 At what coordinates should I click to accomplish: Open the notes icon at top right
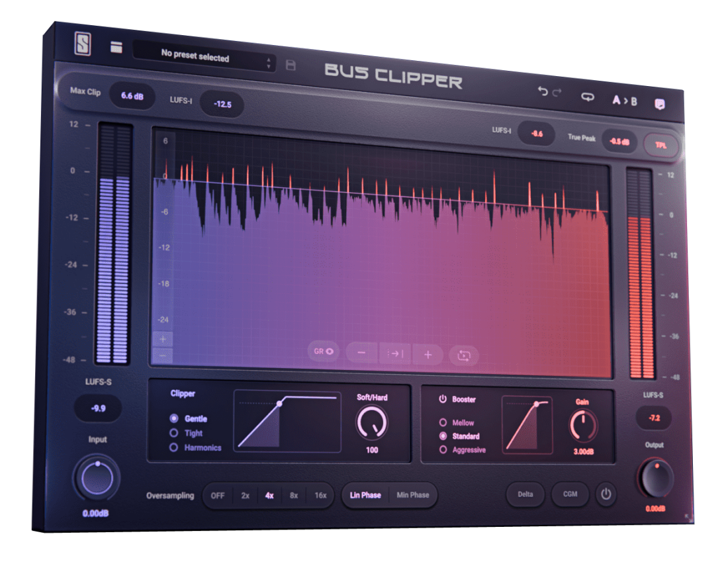pyautogui.click(x=659, y=104)
